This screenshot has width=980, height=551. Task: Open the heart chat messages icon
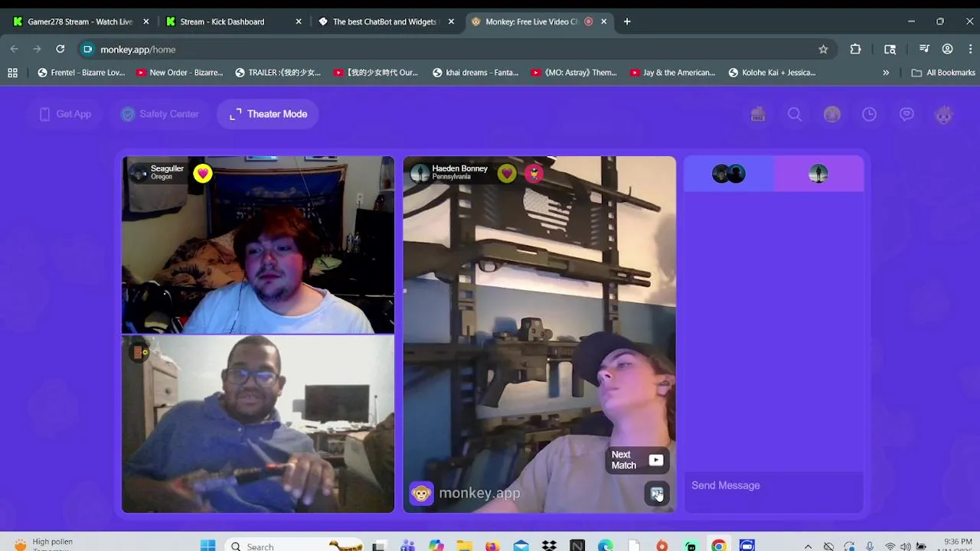[x=906, y=114]
